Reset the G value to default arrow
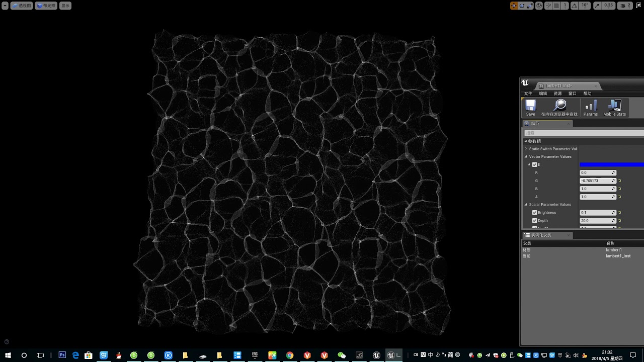644x362 pixels. click(619, 180)
